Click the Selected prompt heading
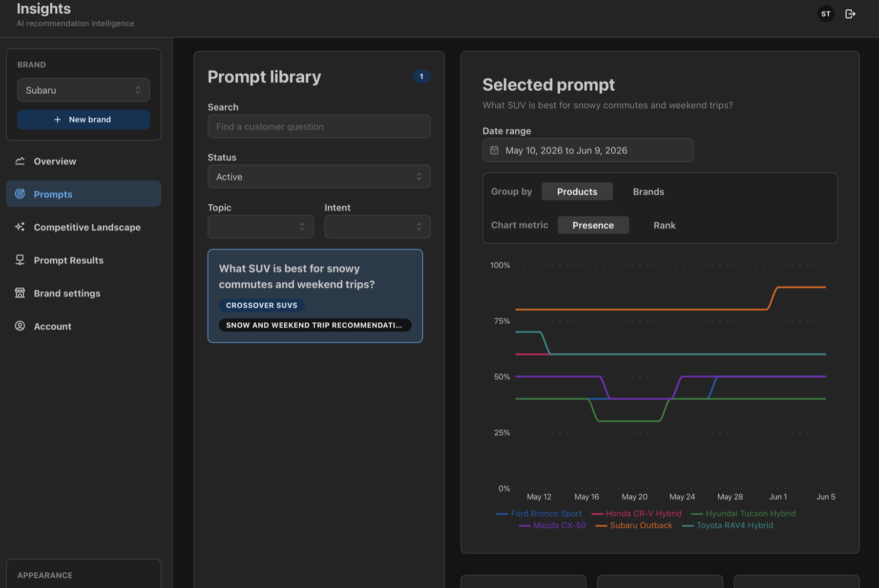 548,84
